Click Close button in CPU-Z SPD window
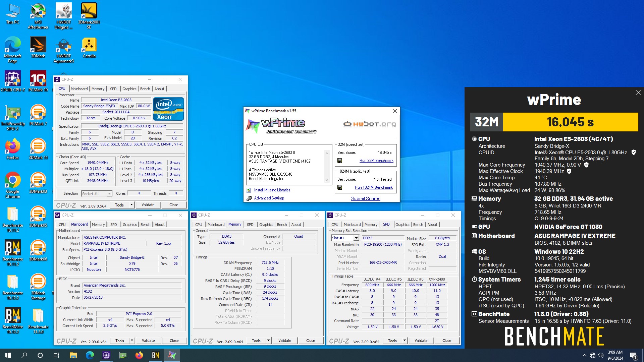Screen dimensions: 644x362 pos(447,341)
